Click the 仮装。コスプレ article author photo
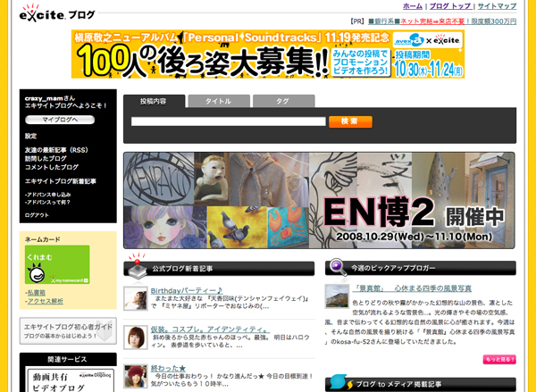 (x=136, y=338)
